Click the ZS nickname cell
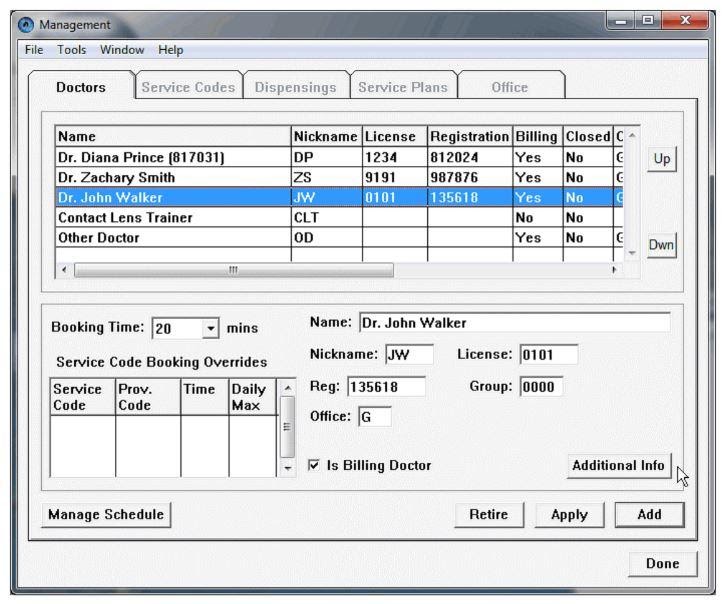Screen dimensions: 727x604 coord(326,177)
